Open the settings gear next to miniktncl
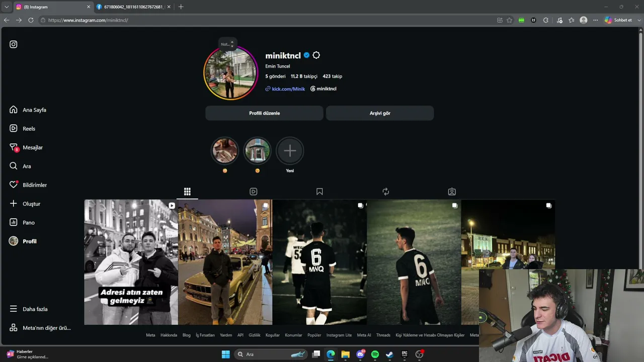The height and width of the screenshot is (362, 644). coord(316,55)
